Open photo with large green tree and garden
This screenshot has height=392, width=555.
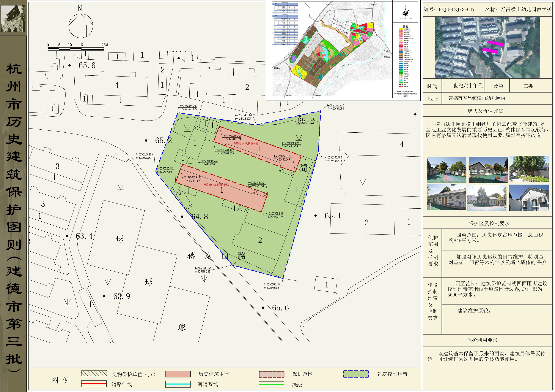point(529,169)
